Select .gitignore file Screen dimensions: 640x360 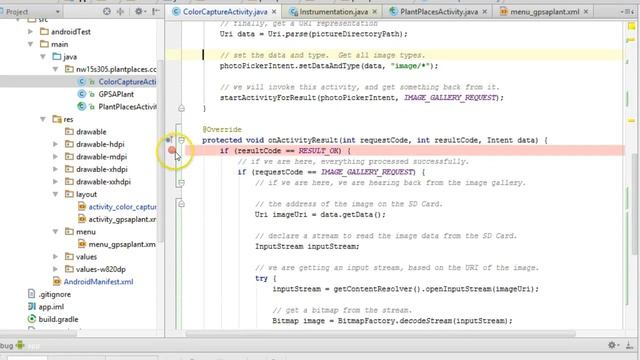pos(55,294)
